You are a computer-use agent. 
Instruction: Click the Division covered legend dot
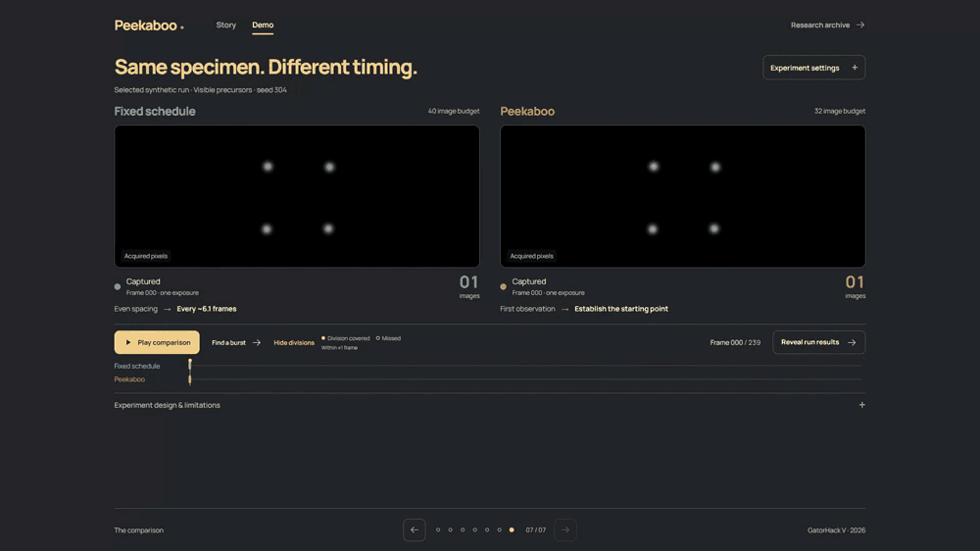point(323,338)
